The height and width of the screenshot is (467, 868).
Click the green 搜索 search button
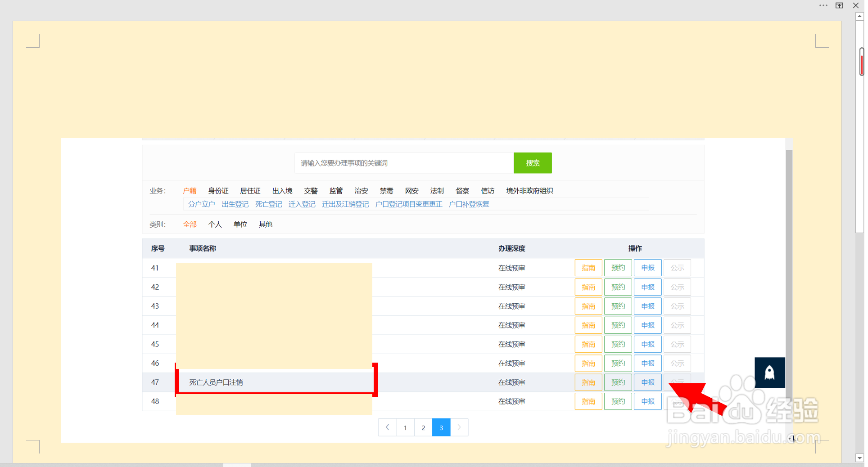click(533, 163)
